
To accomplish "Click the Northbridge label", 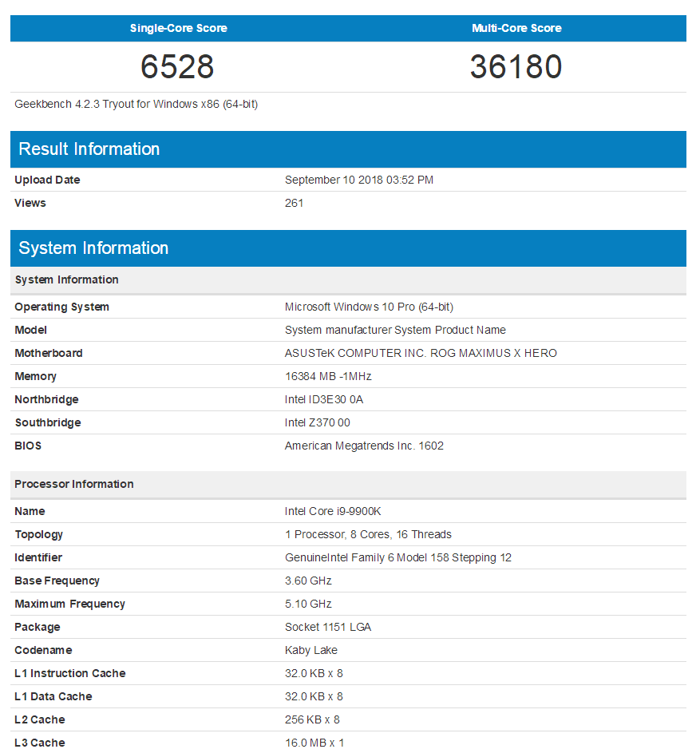I will click(46, 399).
